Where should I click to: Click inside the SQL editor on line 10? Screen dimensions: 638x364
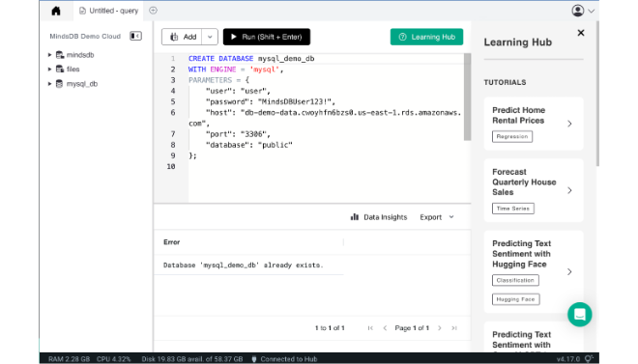pos(326,167)
